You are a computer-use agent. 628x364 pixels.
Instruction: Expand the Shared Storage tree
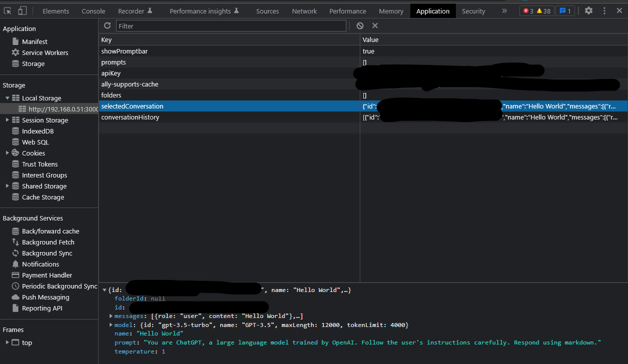pos(7,186)
